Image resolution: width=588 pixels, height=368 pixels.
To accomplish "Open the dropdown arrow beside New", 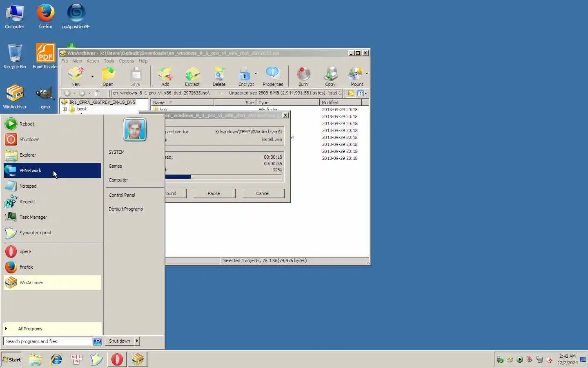I will click(92, 76).
